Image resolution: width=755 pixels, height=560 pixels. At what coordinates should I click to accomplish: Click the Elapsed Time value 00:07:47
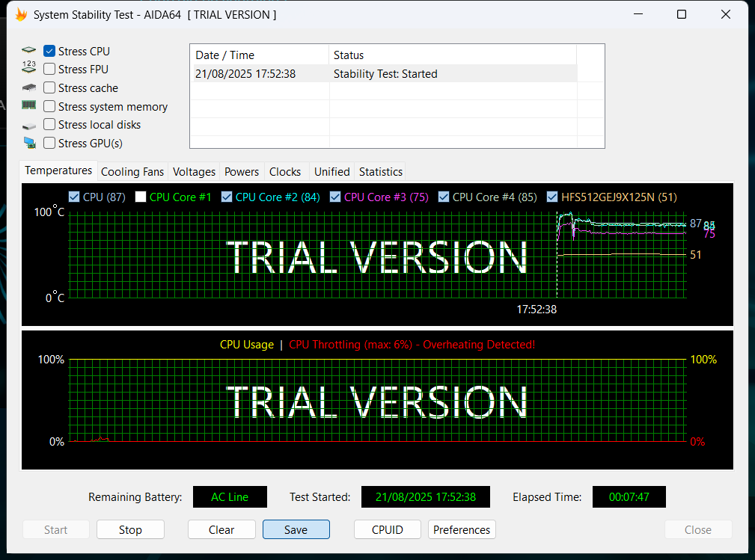point(629,497)
